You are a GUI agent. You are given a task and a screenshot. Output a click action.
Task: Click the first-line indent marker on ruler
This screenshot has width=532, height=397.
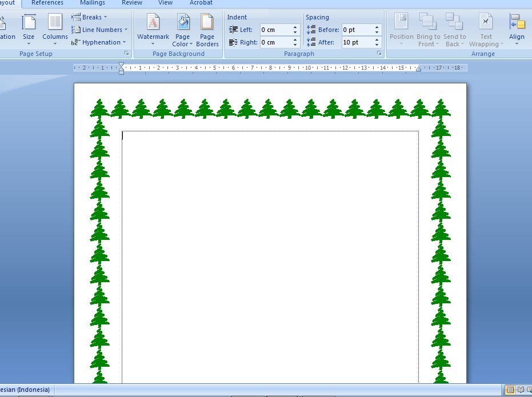click(x=121, y=65)
